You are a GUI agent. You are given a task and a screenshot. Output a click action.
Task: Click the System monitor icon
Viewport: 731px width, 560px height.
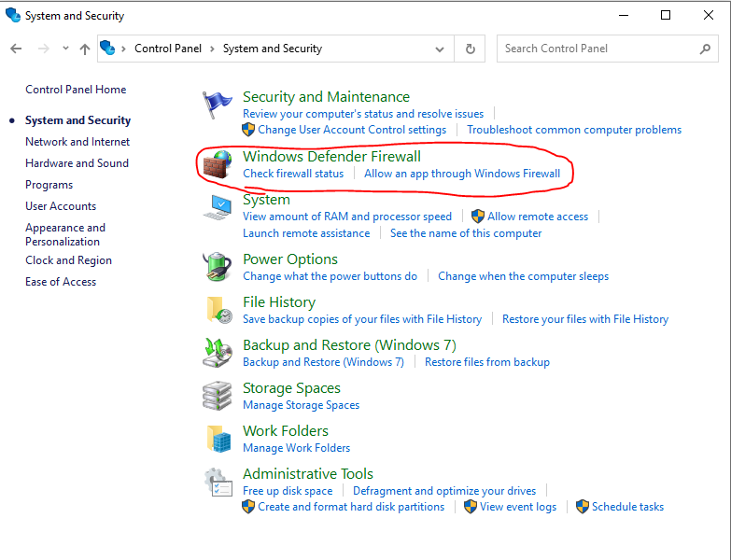tap(218, 207)
